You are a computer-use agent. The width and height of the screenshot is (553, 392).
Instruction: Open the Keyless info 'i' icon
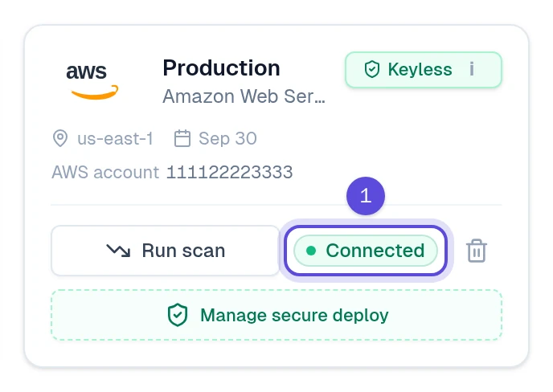tap(472, 69)
